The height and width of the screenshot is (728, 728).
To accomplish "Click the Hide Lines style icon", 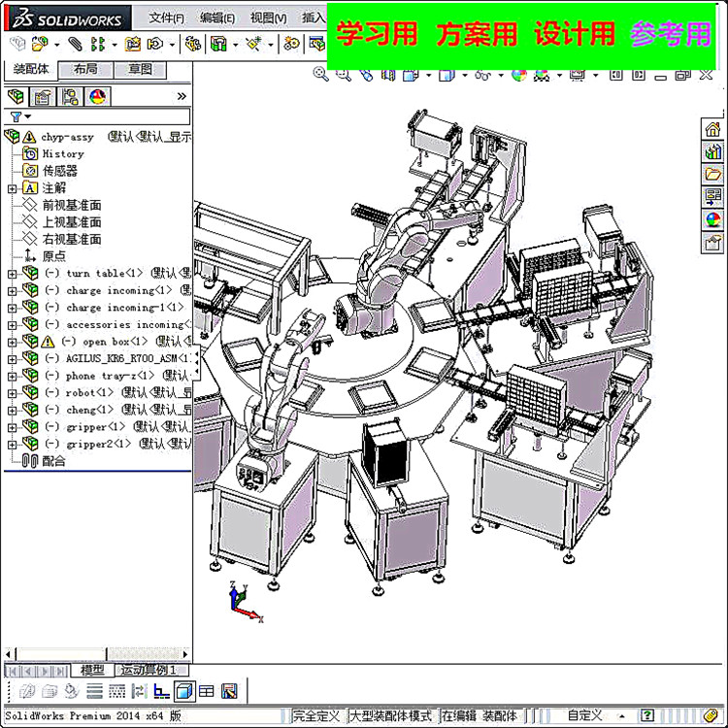I will pos(94,691).
